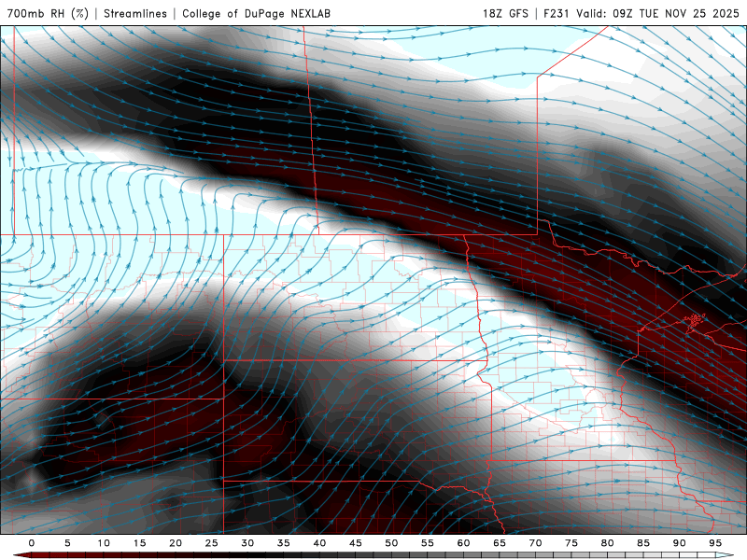Viewport: 747px width, 560px height.
Task: Click 'College of DuPage NEXLAB' text
Action: pyautogui.click(x=256, y=13)
